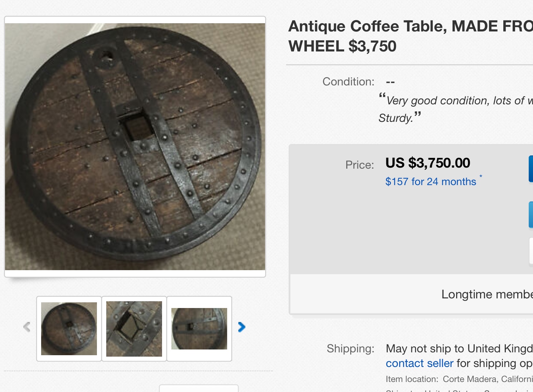Viewport: 533px width, 392px height.
Task: Click the "Longtime member" banner text
Action: click(487, 294)
